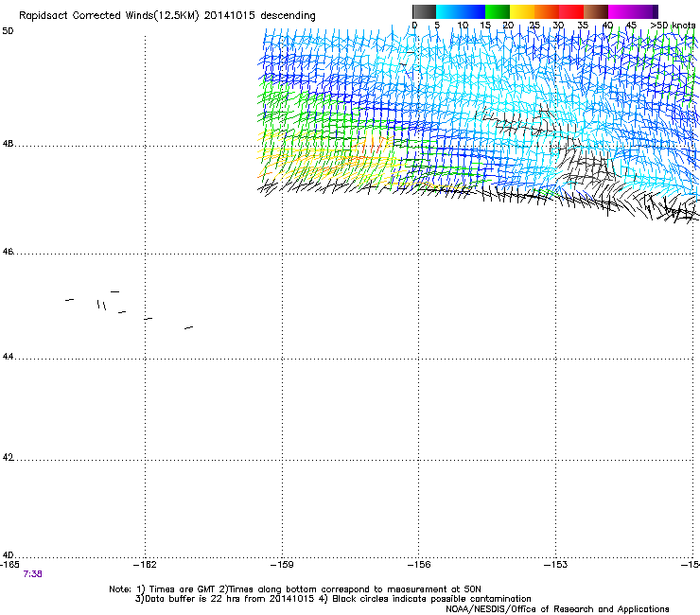Click the latitude label '50'
The width and height of the screenshot is (700, 615).
pos(8,31)
